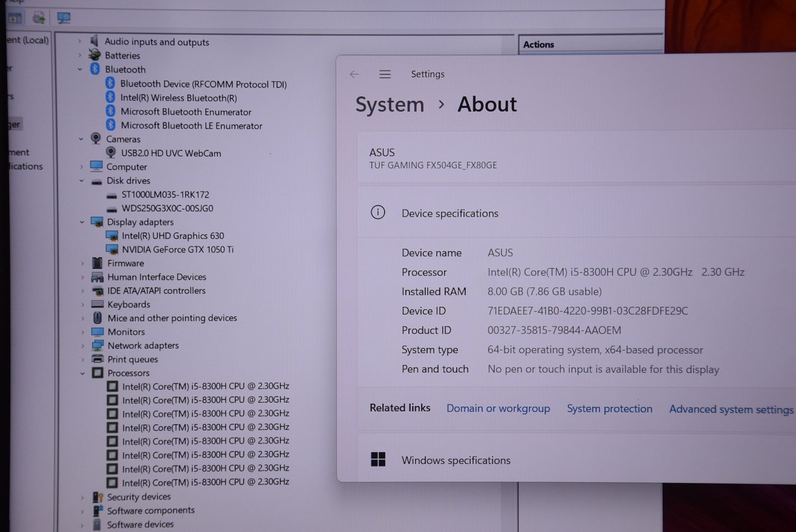The width and height of the screenshot is (796, 532).
Task: Select the WDS250G3X0C-00SJG0 disk drive
Action: click(167, 208)
